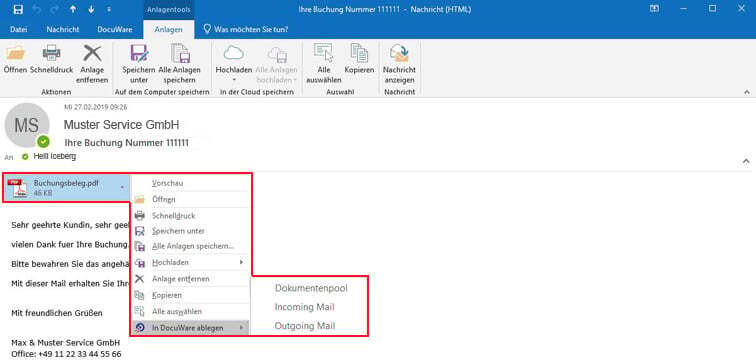
Task: Click the ribbon display options icon
Action: point(654,9)
